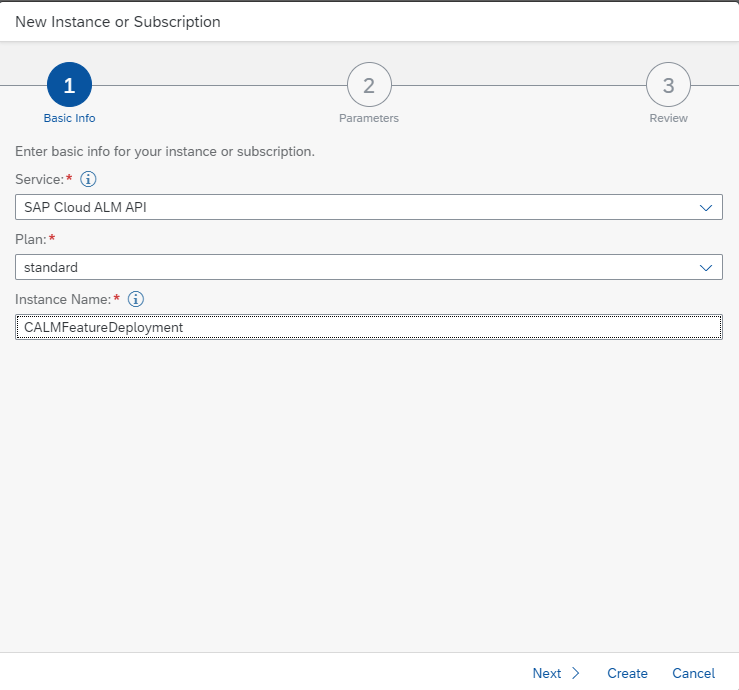Click the standard plan field
Image resolution: width=739 pixels, height=690 pixels.
[x=369, y=267]
